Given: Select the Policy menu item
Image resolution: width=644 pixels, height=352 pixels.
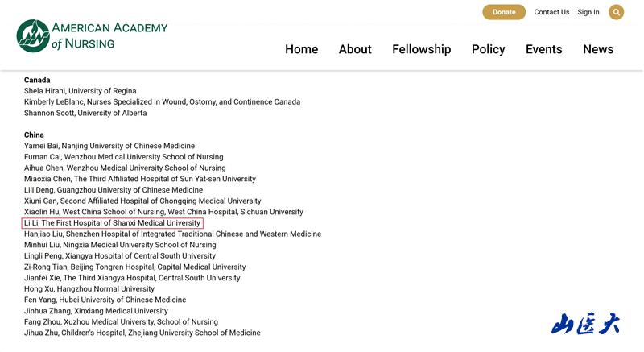Looking at the screenshot, I should point(488,49).
